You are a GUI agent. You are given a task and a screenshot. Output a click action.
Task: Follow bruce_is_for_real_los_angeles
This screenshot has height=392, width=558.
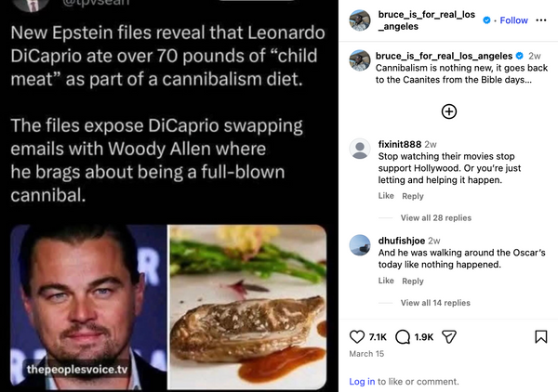[x=513, y=20]
